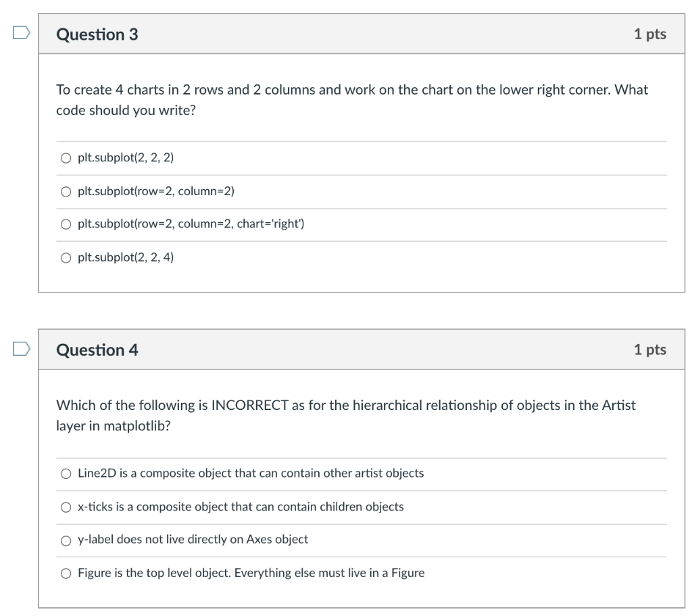Click the answer text "plt.subplot(2, 2, 4)"
The width and height of the screenshot is (692, 616).
point(126,257)
